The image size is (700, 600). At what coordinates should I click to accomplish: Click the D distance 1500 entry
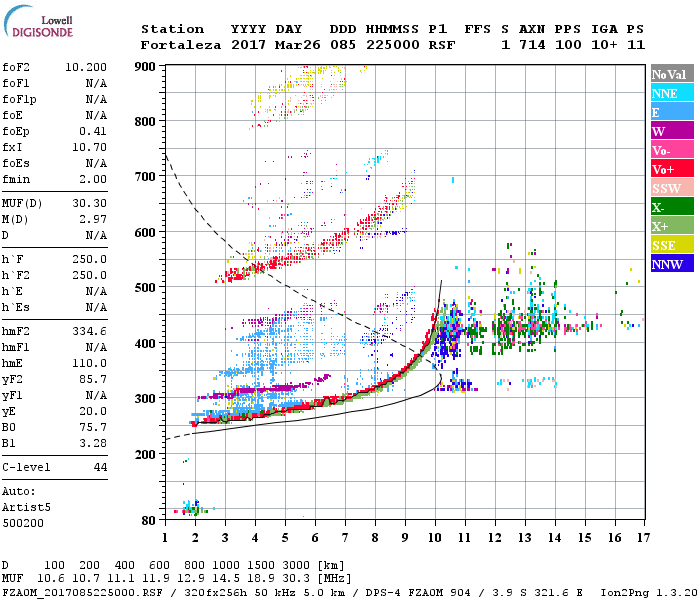coord(261,566)
